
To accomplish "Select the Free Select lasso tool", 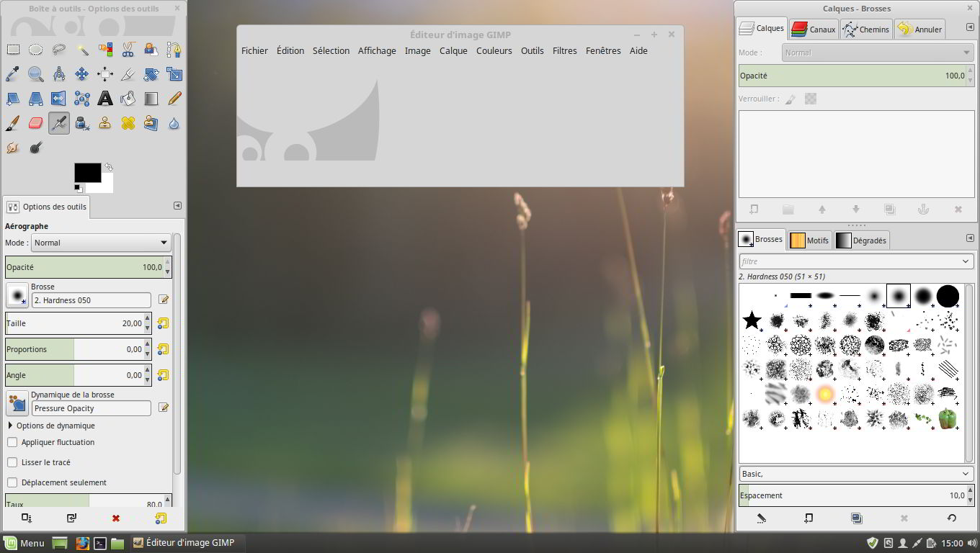I will [59, 50].
